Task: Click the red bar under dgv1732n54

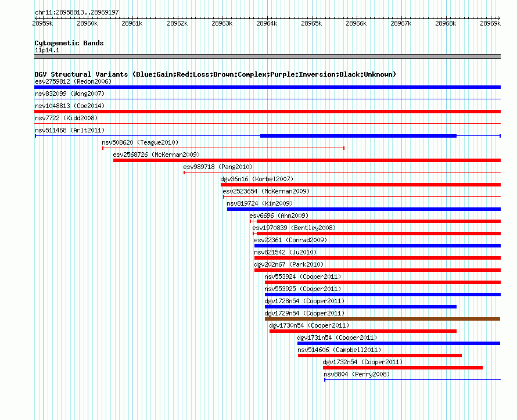Action: coord(403,368)
